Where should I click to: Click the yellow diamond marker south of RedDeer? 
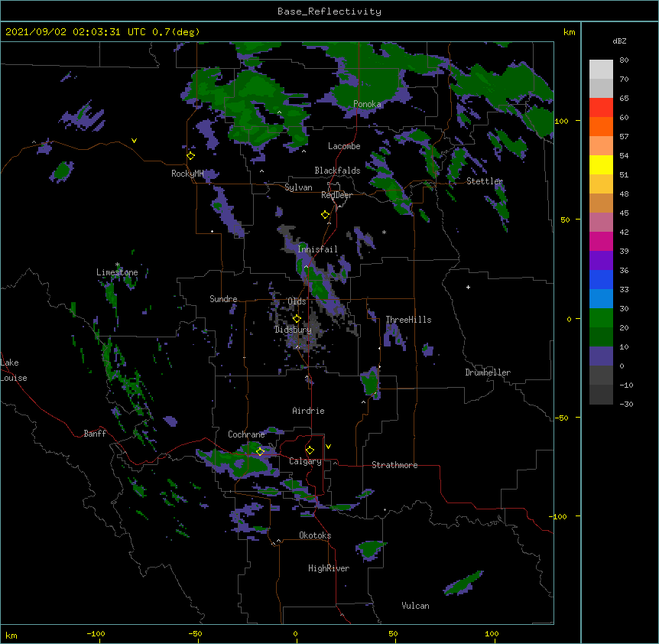click(x=326, y=215)
